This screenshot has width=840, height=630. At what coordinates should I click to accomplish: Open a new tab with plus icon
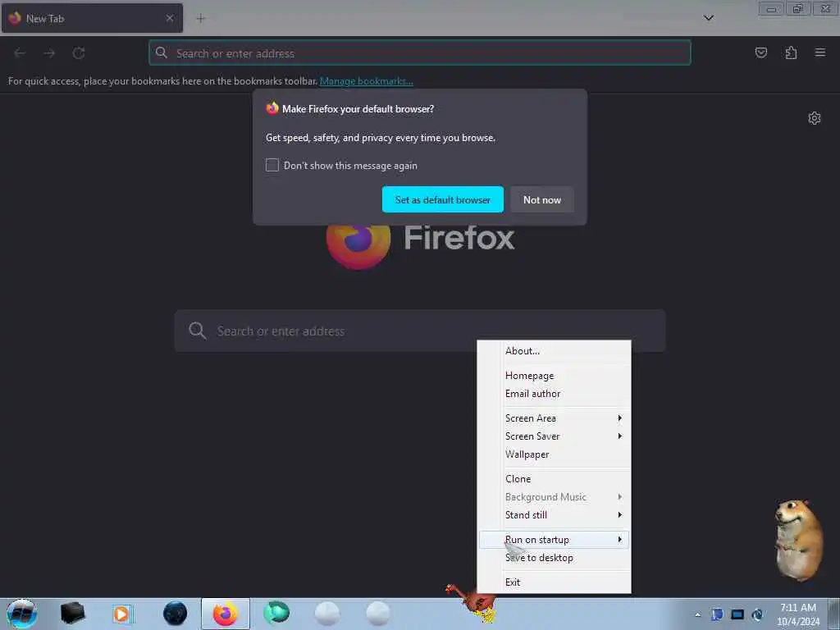200,18
